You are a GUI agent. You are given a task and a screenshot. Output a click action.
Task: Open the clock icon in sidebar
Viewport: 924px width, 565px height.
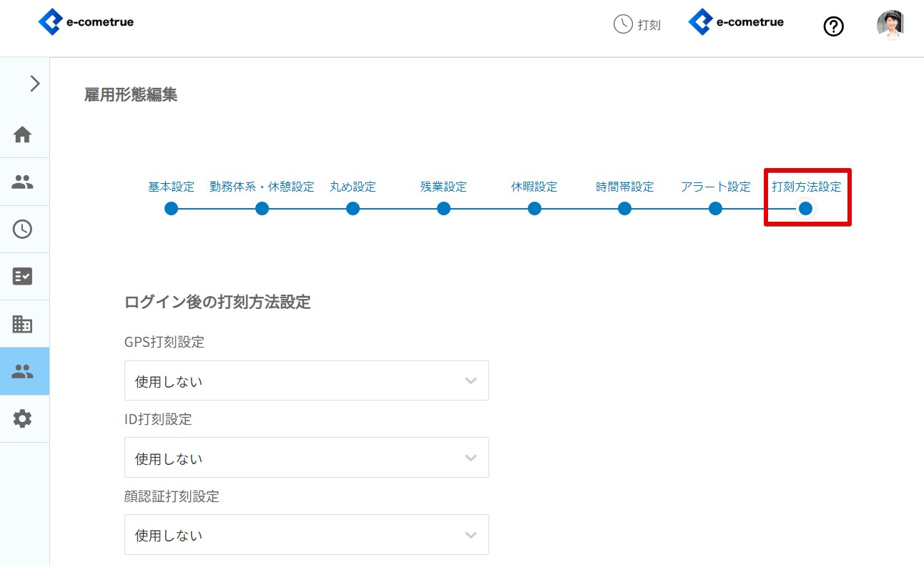[23, 230]
